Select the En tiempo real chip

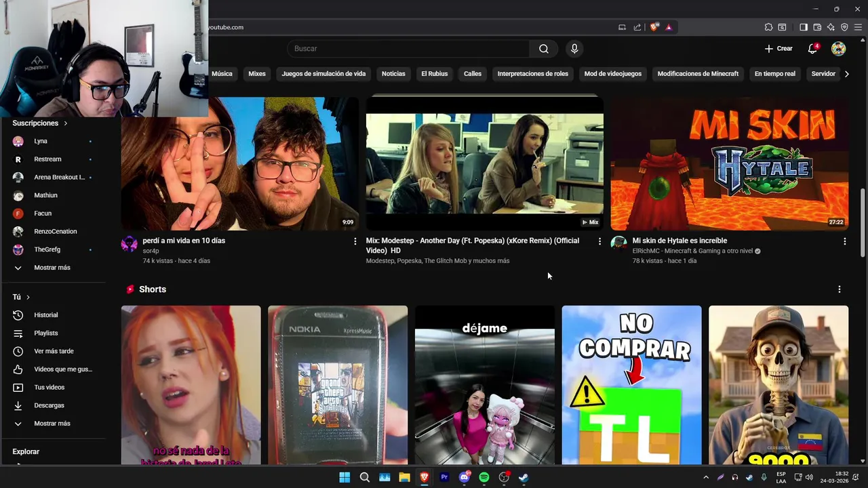[x=774, y=74]
